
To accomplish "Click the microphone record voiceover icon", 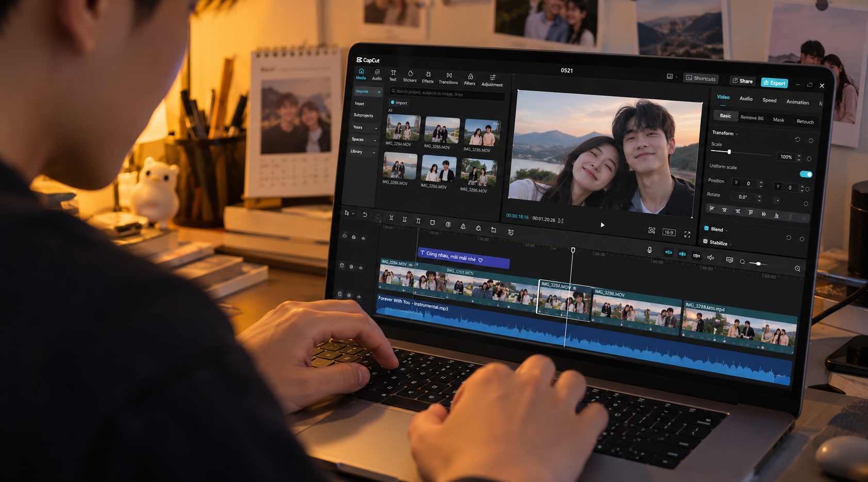I will tap(649, 250).
